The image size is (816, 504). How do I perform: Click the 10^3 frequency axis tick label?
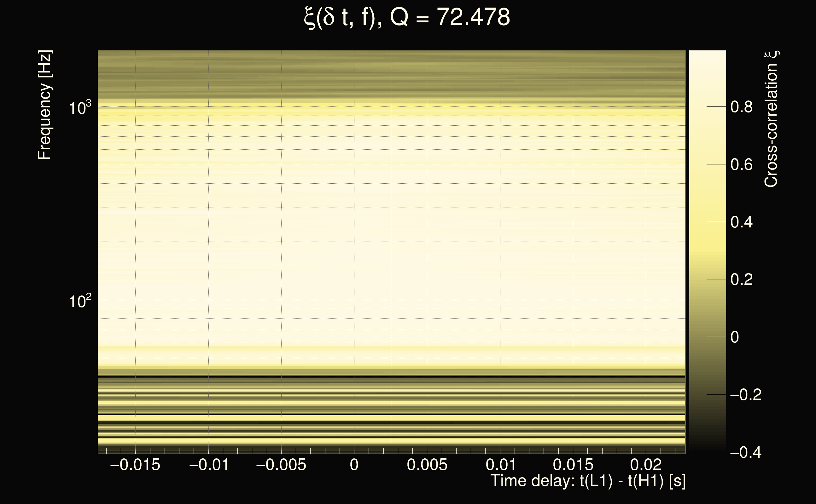pos(80,108)
